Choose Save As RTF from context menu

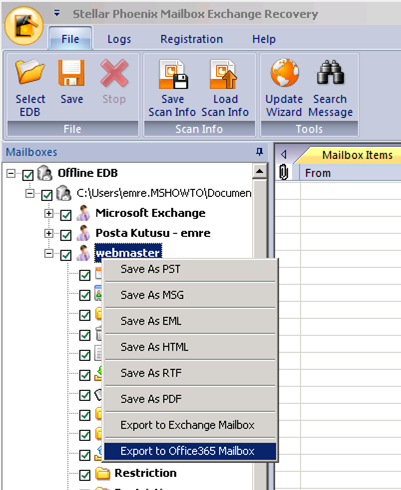[x=190, y=373]
